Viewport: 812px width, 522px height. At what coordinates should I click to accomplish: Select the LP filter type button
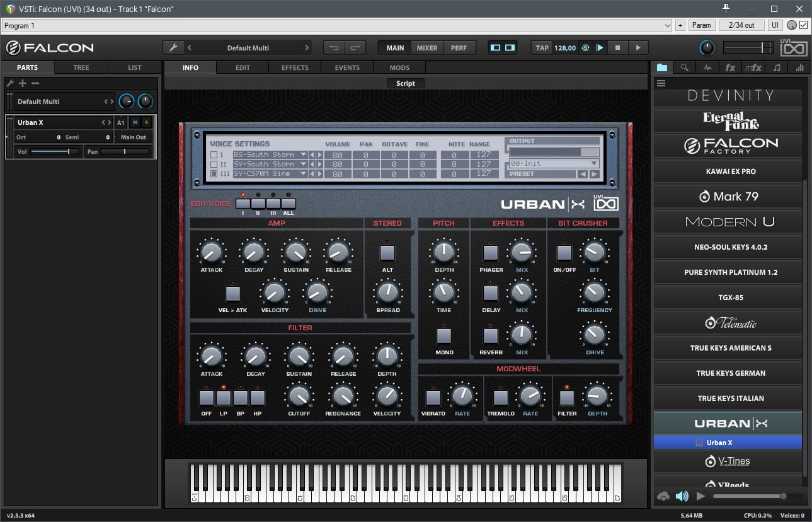click(224, 398)
